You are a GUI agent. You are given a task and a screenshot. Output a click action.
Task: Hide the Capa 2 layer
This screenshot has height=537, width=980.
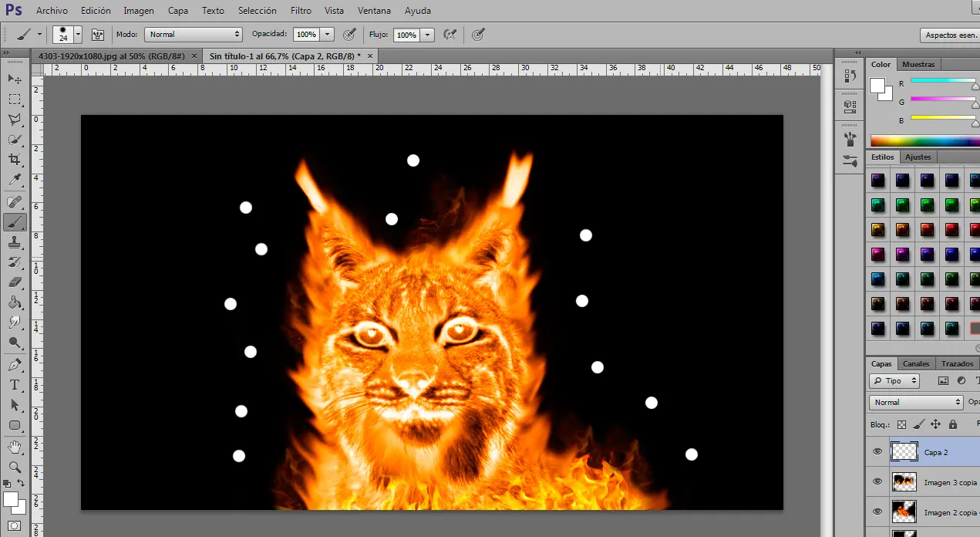[877, 452]
